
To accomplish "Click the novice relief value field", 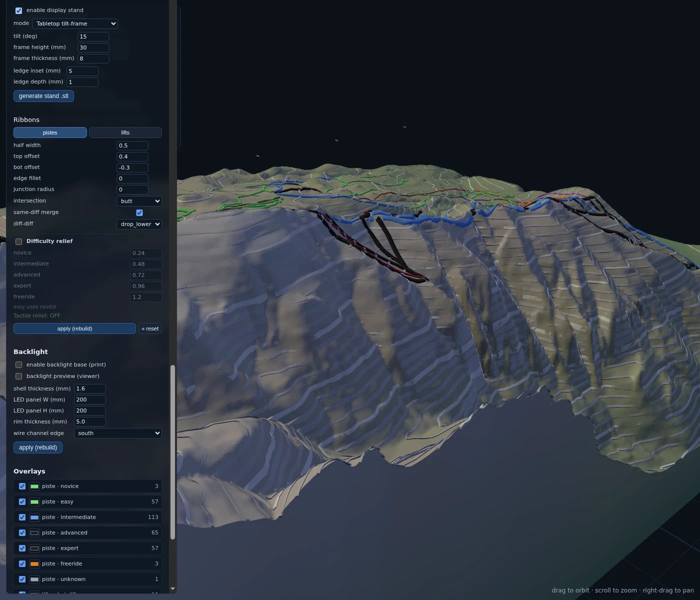I will pos(146,253).
